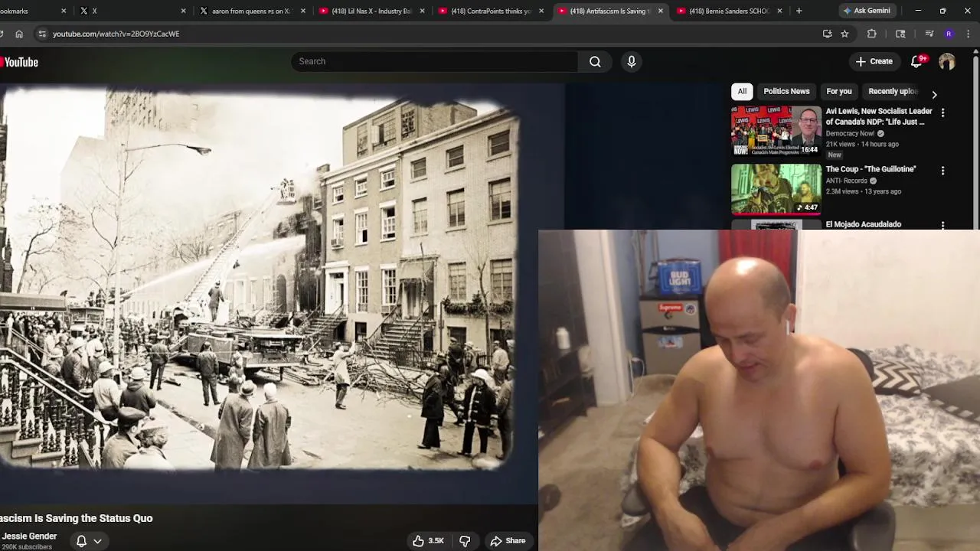Select the Politics News filter chip
The height and width of the screenshot is (551, 980).
click(786, 91)
